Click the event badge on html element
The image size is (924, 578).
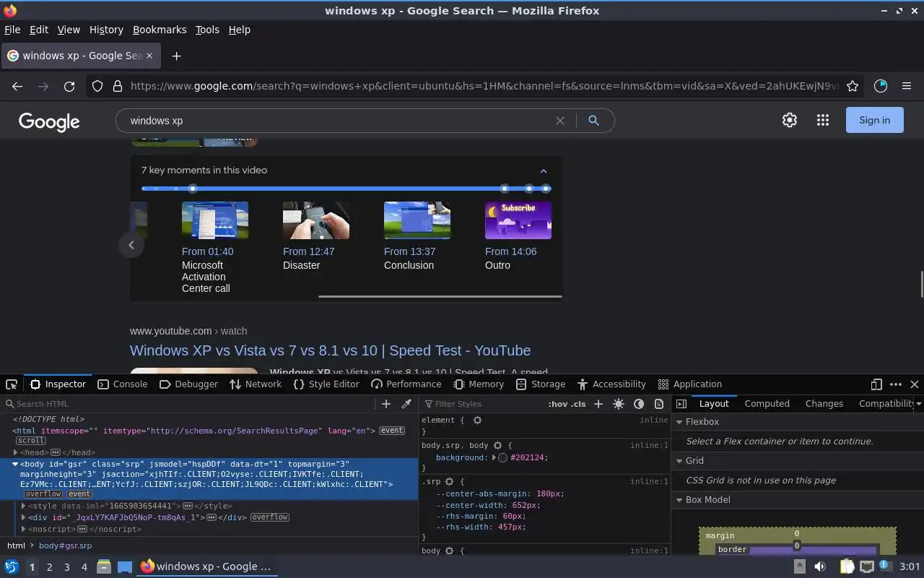[392, 431]
